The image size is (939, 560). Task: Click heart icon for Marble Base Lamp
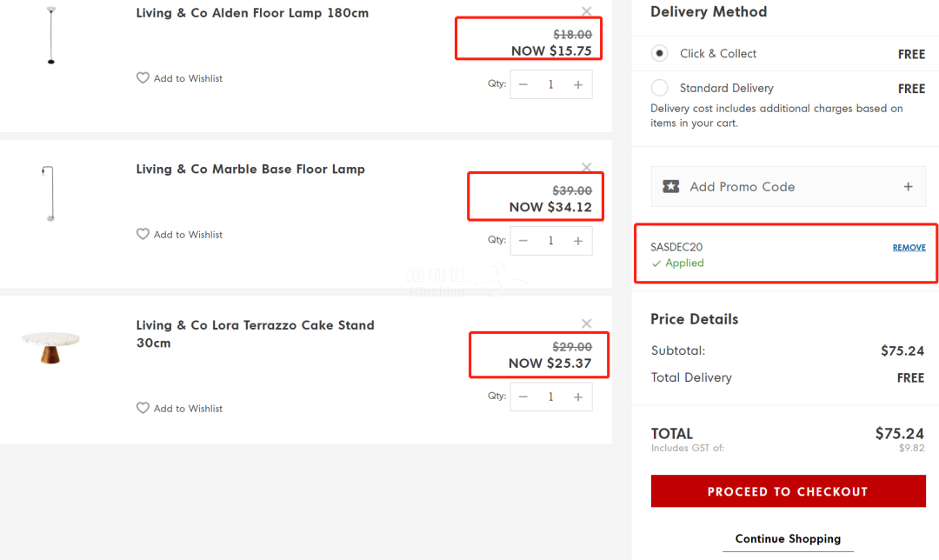143,234
